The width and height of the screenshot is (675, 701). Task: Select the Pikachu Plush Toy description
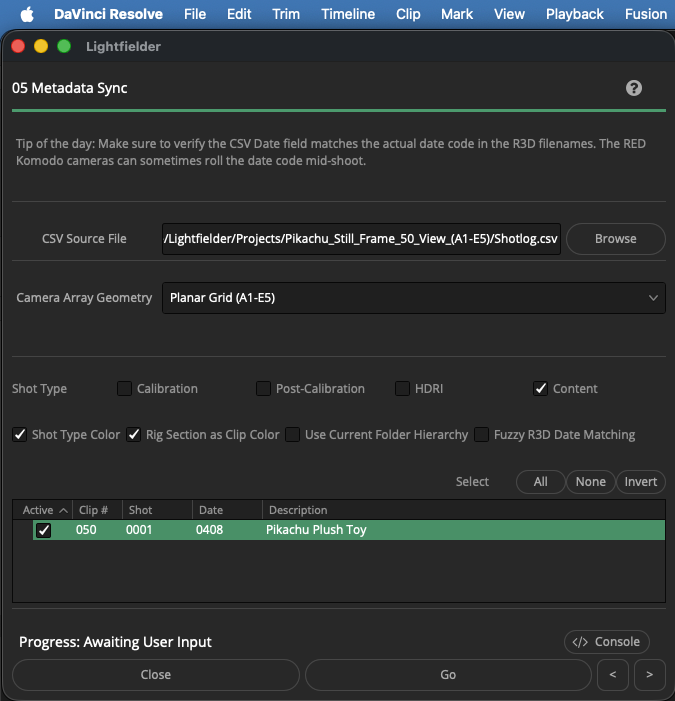pos(316,530)
